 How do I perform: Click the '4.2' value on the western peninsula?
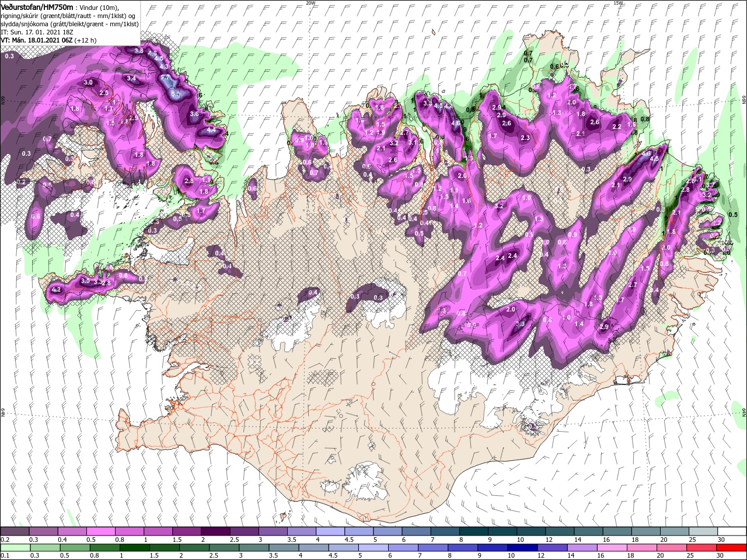[x=57, y=289]
